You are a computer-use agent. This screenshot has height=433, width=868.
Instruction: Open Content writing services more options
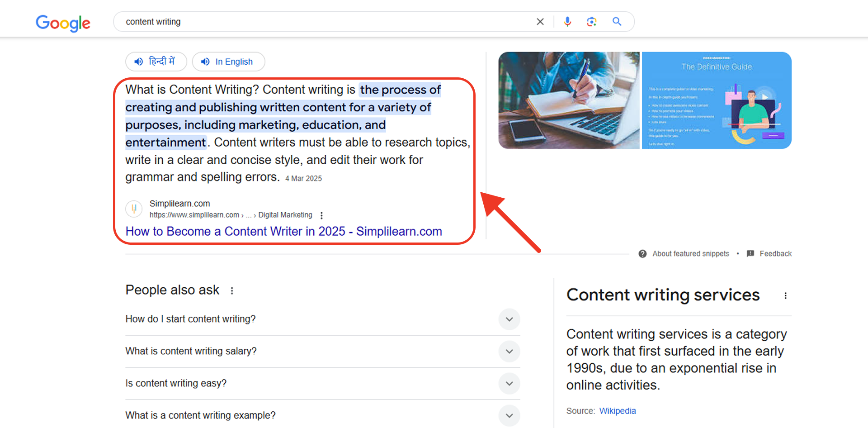point(785,295)
